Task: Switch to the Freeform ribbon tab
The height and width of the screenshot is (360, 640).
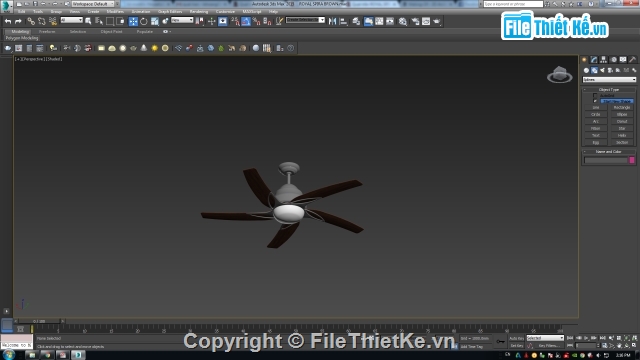Action: click(x=47, y=31)
